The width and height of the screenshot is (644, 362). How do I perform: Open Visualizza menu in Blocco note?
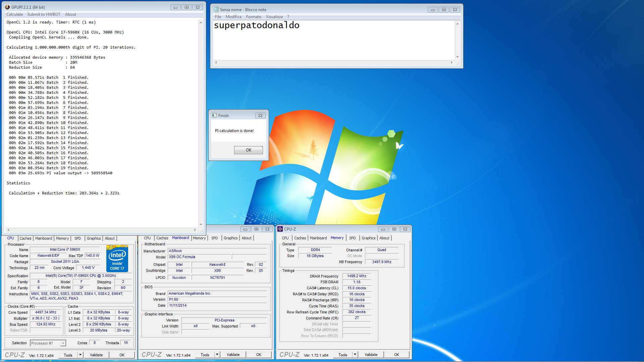[x=274, y=17]
